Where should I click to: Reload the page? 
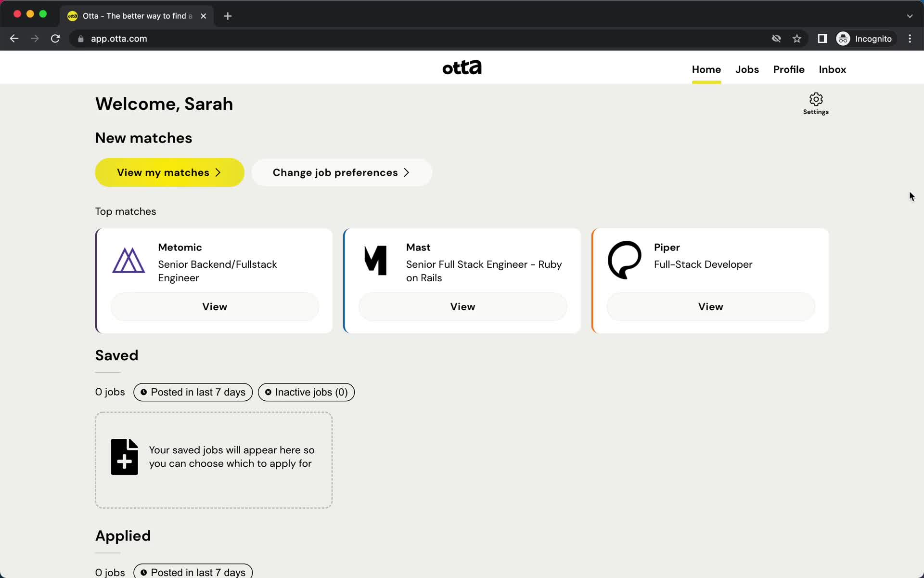click(55, 39)
